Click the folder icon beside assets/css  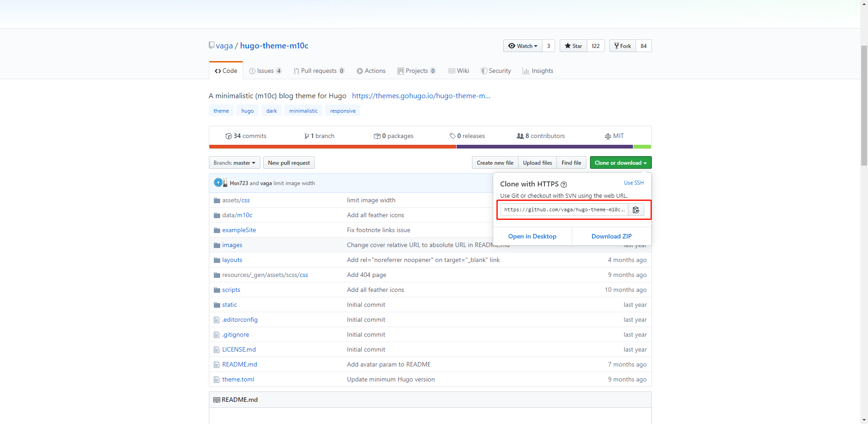tap(217, 200)
